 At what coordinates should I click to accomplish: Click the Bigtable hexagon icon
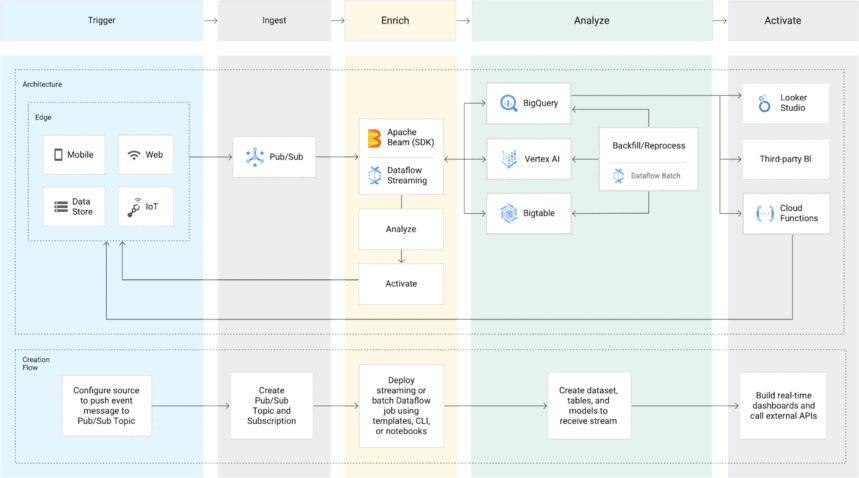[509, 213]
